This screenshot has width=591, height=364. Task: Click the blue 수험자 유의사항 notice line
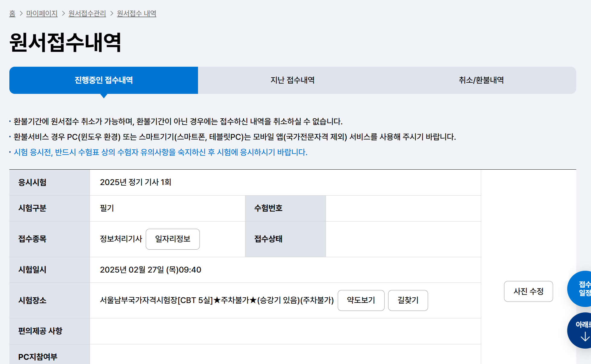coord(160,152)
